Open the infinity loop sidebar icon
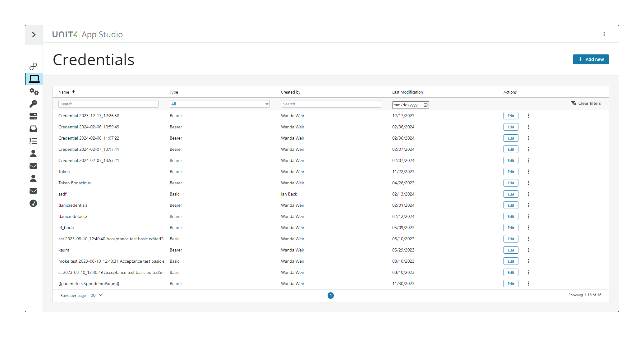This screenshot has width=644, height=337. click(x=33, y=66)
